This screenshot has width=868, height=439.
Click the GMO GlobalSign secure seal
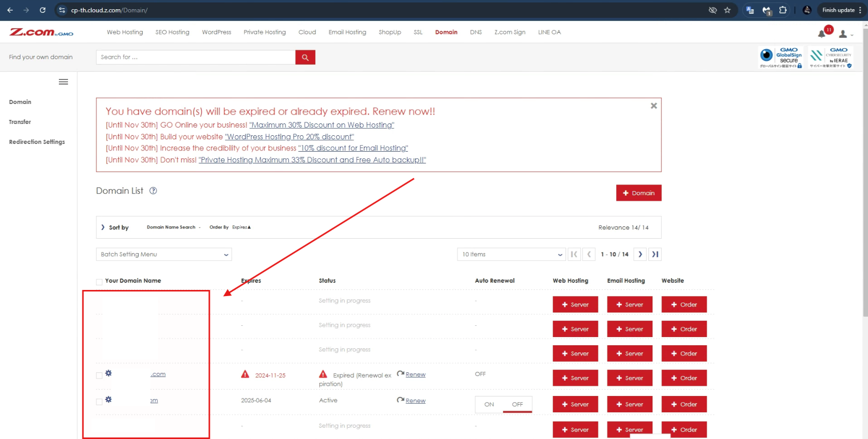tap(781, 57)
